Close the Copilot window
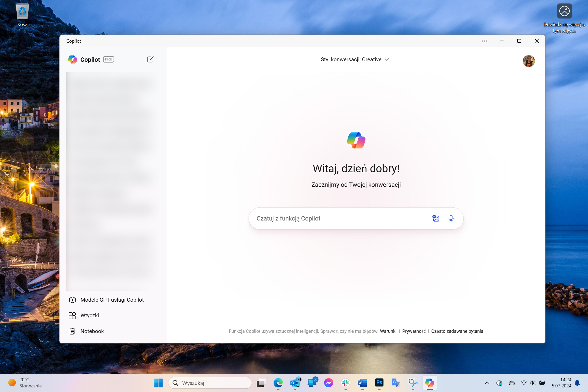This screenshot has height=392, width=588. (536, 41)
